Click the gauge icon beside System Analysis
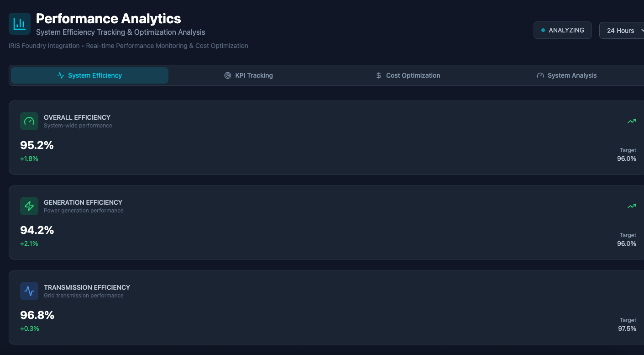The width and height of the screenshot is (644, 355). point(540,75)
